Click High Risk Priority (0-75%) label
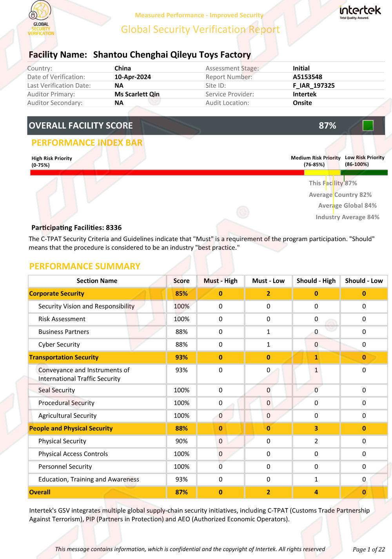This screenshot has width=392, height=559. (x=52, y=162)
